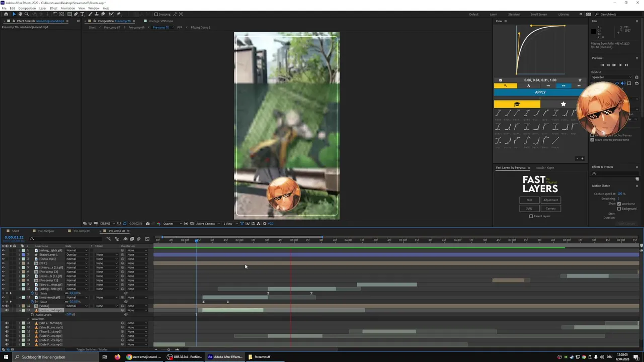
Task: Open the Animation menu
Action: (67, 8)
